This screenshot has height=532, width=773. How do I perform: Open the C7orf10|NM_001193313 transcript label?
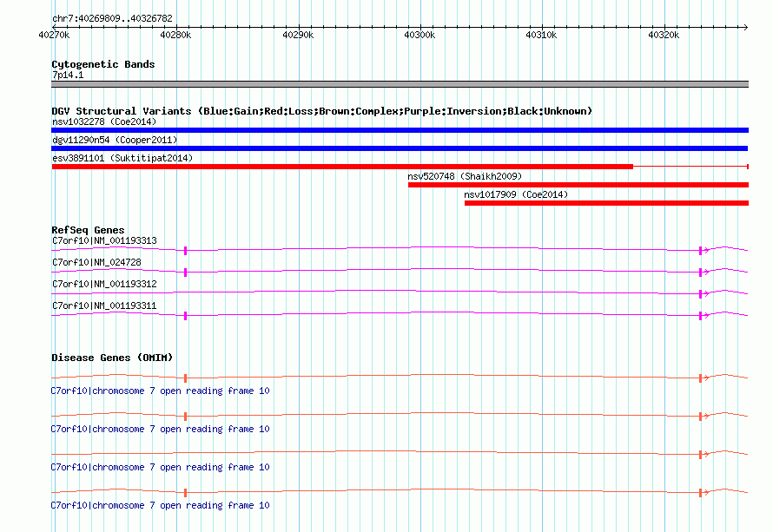click(x=104, y=241)
